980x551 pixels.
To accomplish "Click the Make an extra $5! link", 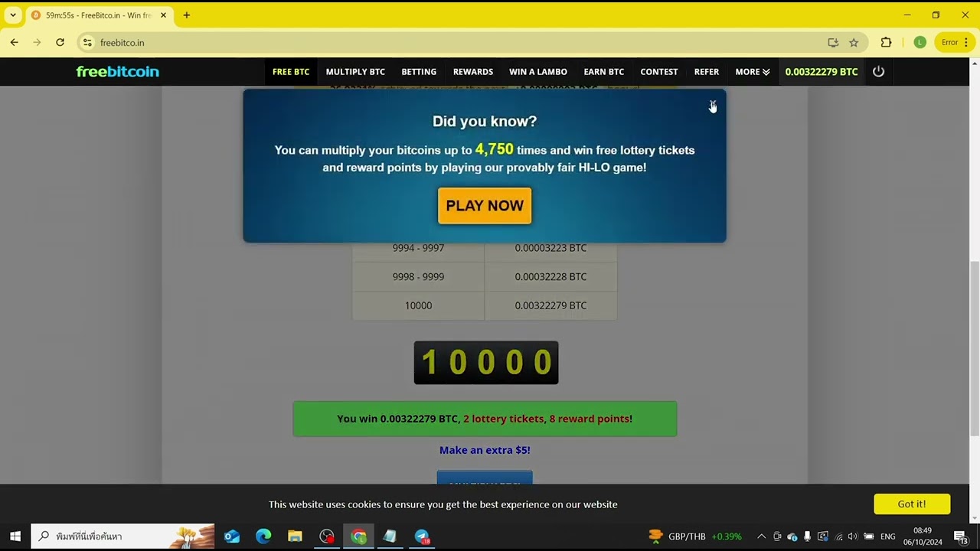I will click(485, 450).
